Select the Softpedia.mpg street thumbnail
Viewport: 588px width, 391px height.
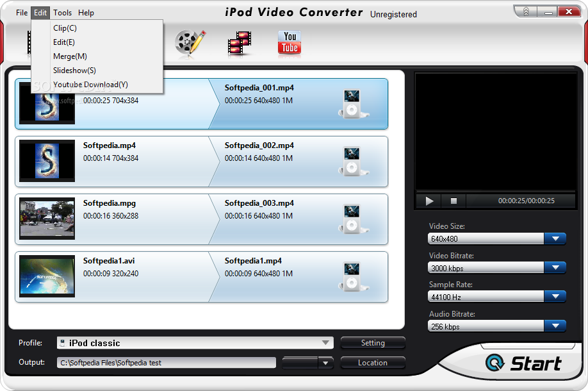pyautogui.click(x=47, y=219)
